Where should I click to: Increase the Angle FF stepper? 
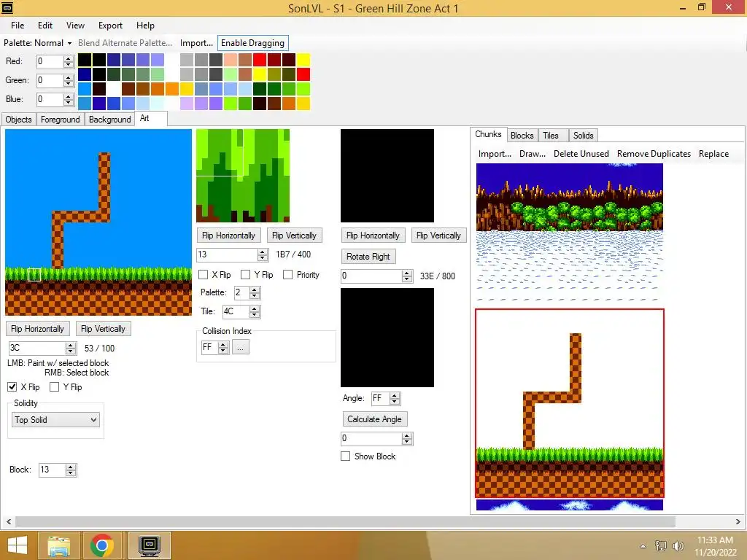click(395, 395)
